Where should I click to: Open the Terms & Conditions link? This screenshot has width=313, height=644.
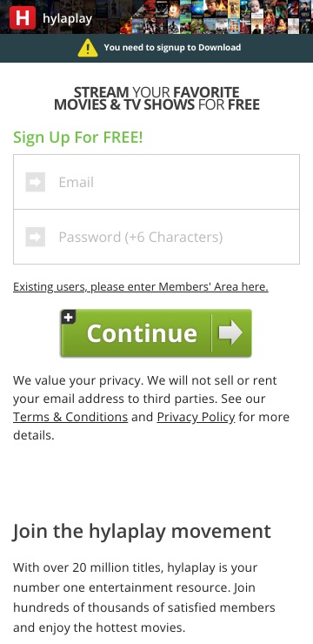point(70,417)
